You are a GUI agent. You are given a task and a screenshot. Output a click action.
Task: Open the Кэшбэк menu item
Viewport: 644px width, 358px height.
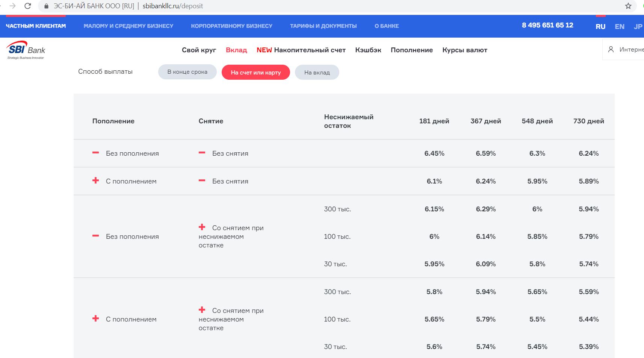(368, 50)
